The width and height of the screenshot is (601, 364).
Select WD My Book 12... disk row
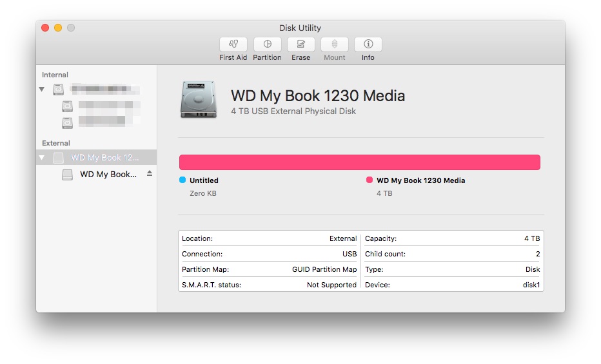pyautogui.click(x=97, y=157)
